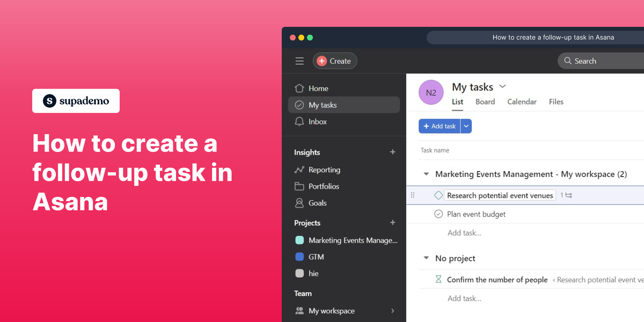This screenshot has width=644, height=322.
Task: Click the Add task button
Action: point(440,126)
